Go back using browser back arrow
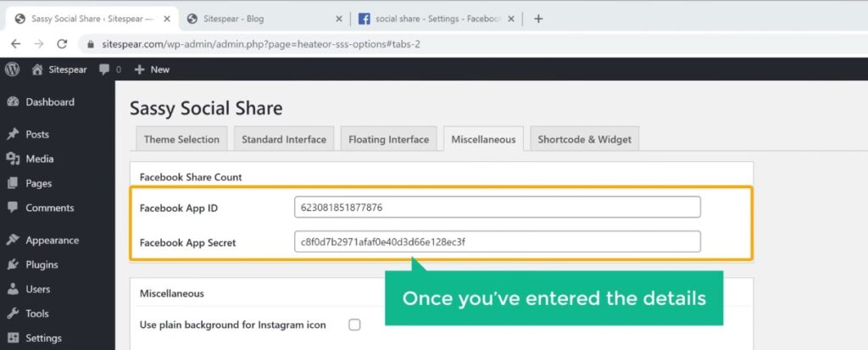Image resolution: width=868 pixels, height=350 pixels. click(x=15, y=44)
